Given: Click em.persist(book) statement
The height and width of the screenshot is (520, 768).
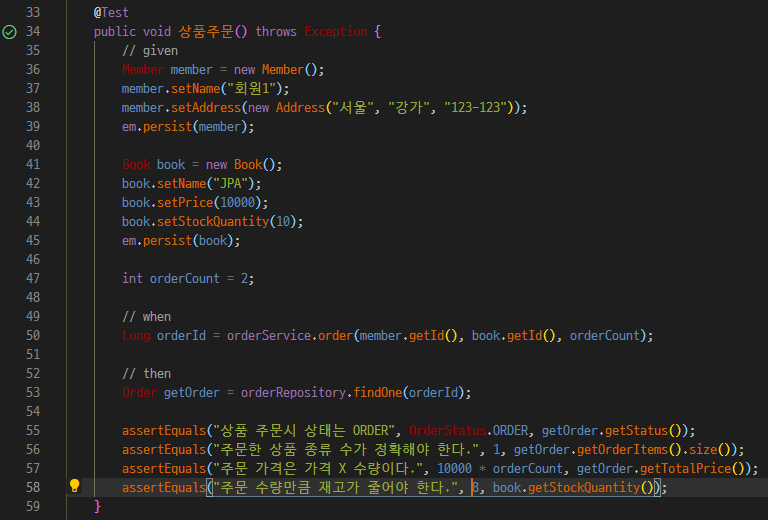Looking at the screenshot, I should point(181,240).
